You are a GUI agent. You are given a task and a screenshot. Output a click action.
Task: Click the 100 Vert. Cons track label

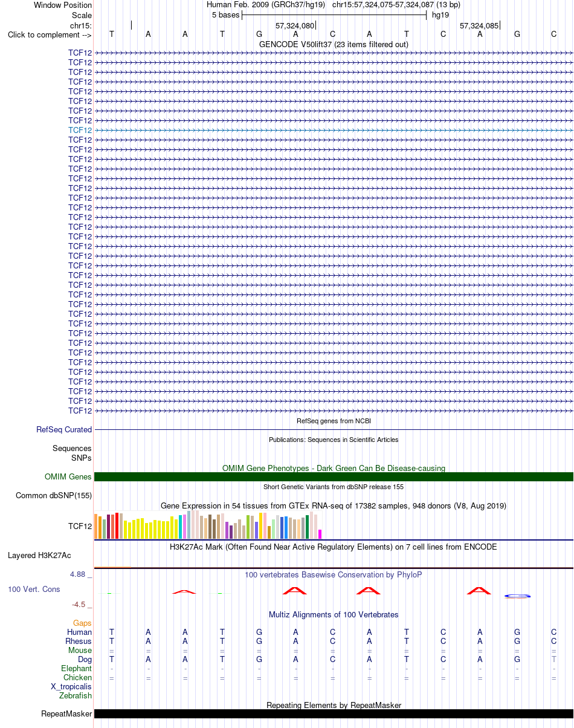click(x=34, y=589)
